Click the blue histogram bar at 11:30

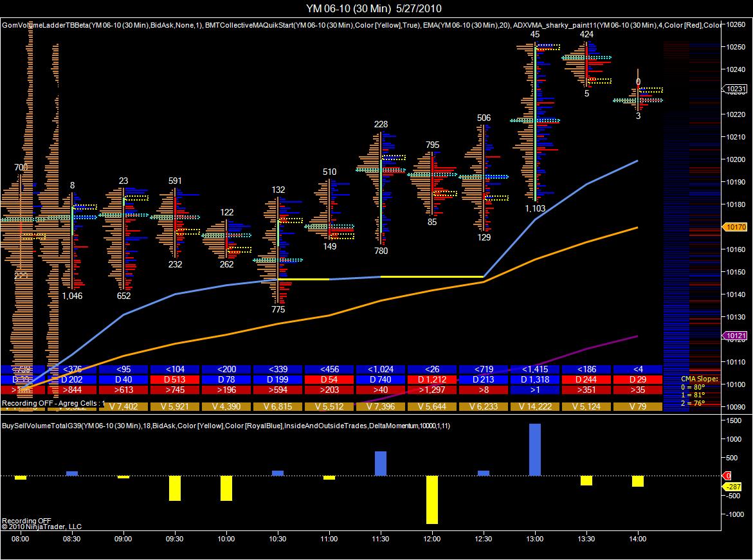click(380, 464)
